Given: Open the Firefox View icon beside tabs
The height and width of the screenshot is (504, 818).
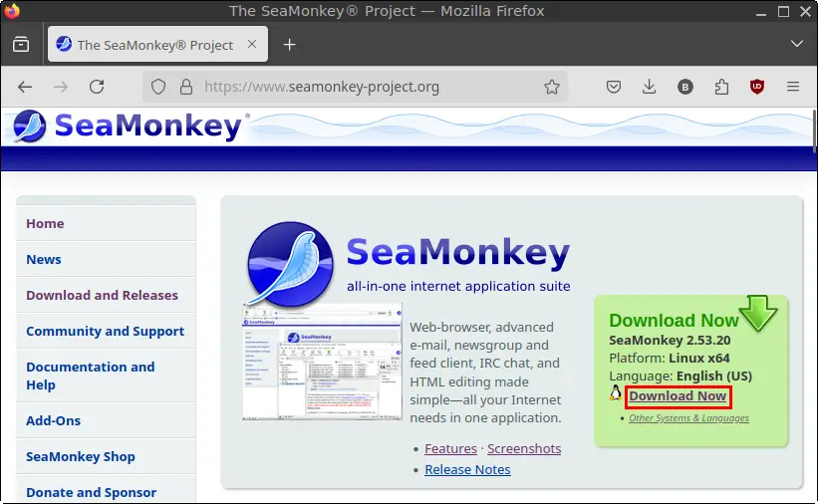Looking at the screenshot, I should [x=21, y=45].
